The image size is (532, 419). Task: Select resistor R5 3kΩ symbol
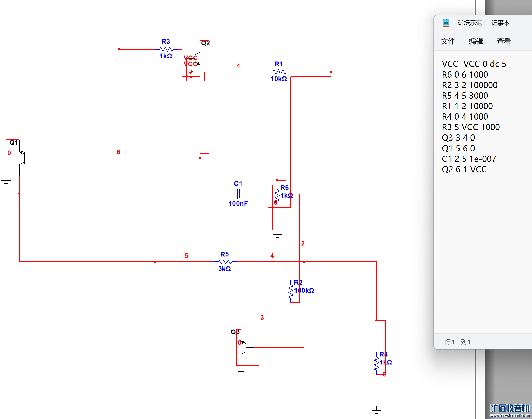[x=225, y=262]
